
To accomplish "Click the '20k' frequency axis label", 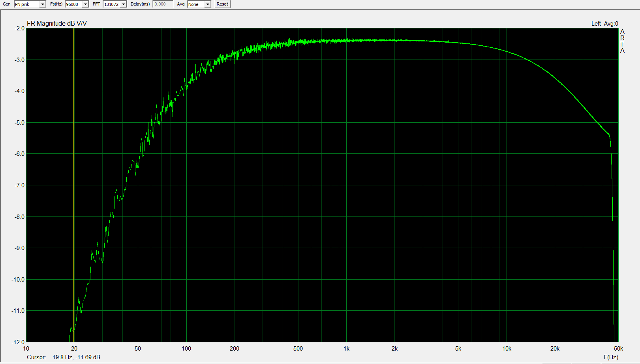I will pos(555,349).
